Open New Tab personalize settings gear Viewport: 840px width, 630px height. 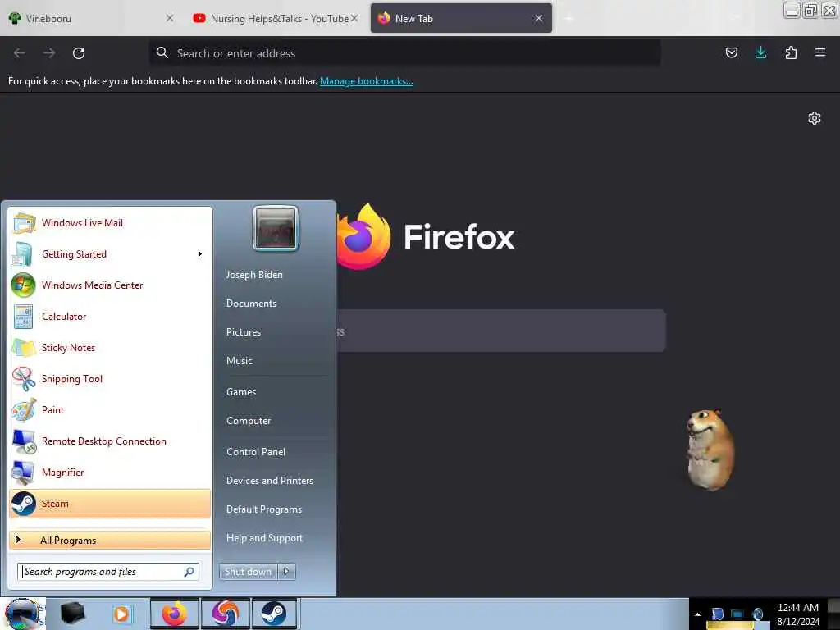tap(815, 118)
